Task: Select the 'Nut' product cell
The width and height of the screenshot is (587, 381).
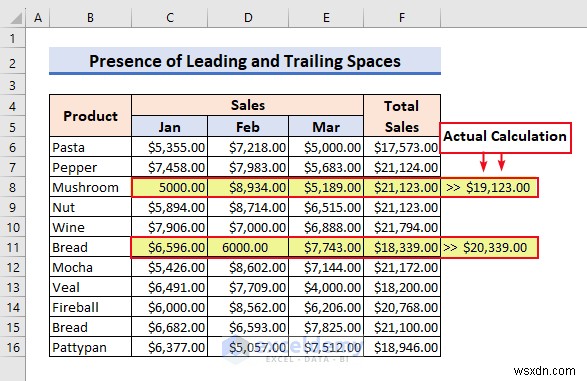Action: 91,207
